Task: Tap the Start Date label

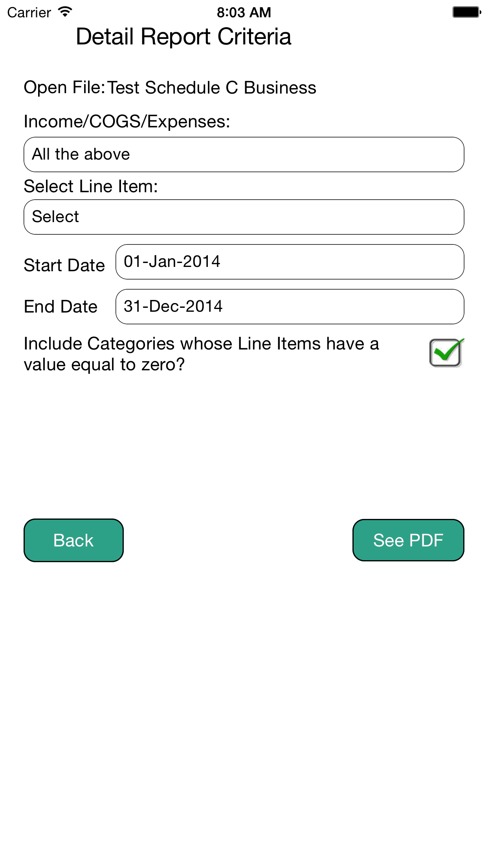Action: [x=64, y=265]
